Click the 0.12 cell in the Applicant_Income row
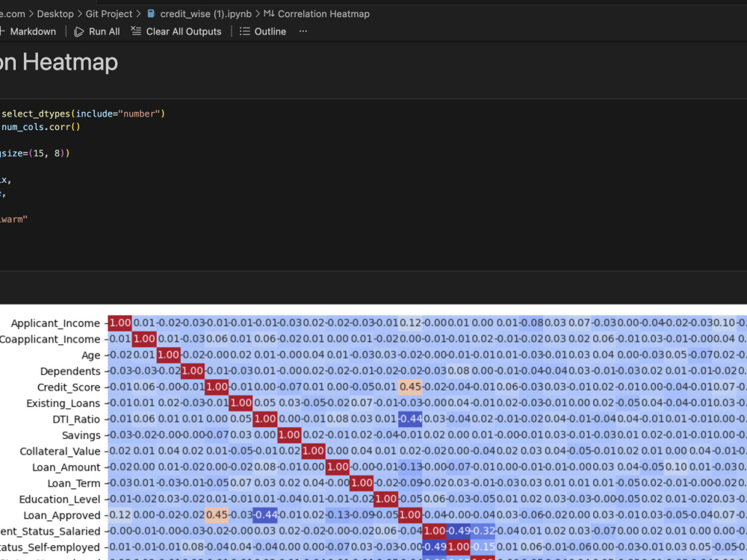 [410, 323]
